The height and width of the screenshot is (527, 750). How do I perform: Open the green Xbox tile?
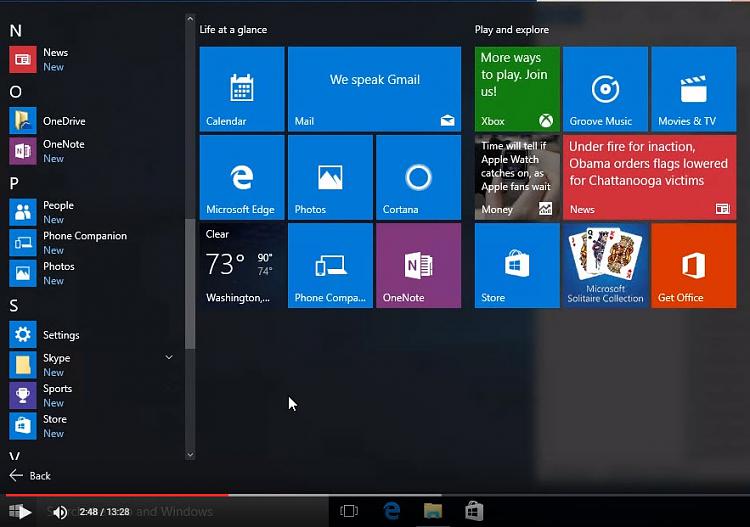[517, 89]
